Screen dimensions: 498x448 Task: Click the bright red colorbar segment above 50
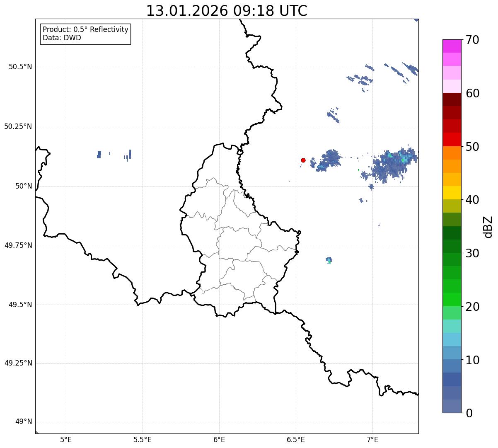452,140
